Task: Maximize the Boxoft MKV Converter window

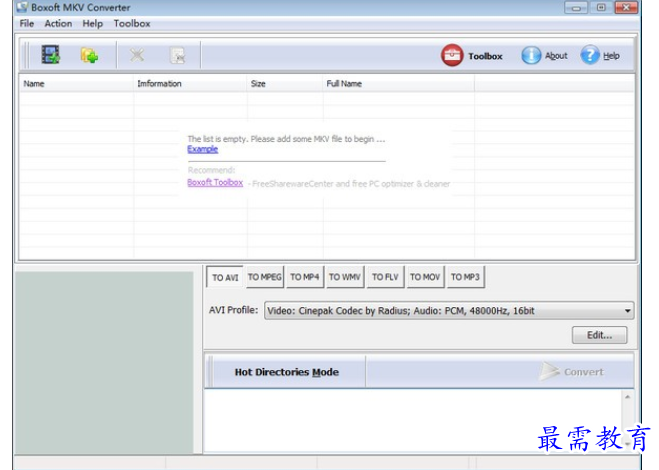Action: (601, 7)
